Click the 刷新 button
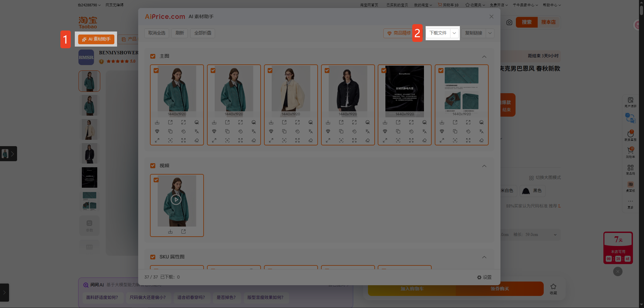This screenshot has width=644, height=308. click(180, 33)
